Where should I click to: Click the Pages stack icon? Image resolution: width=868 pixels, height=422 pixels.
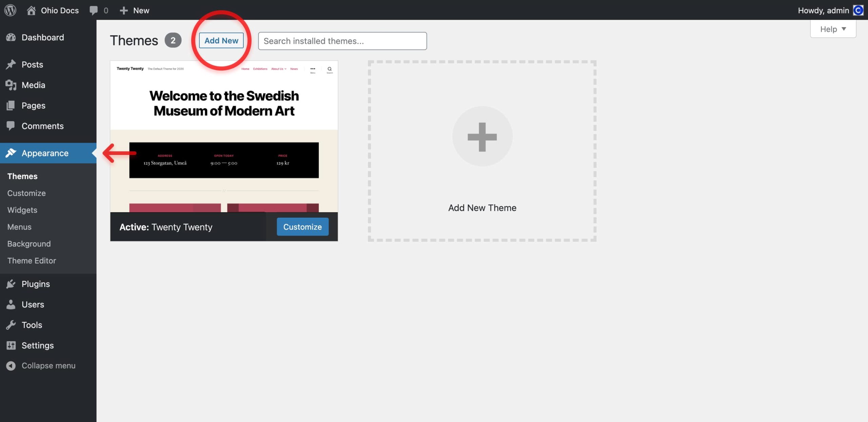coord(11,105)
